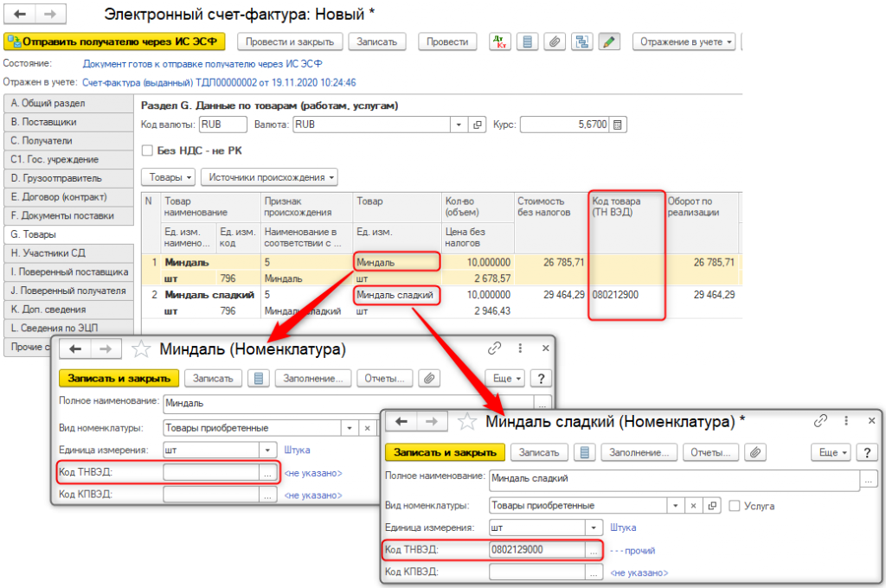Click the calculator icon beside the Курс field
This screenshot has width=886, height=588.
point(618,125)
